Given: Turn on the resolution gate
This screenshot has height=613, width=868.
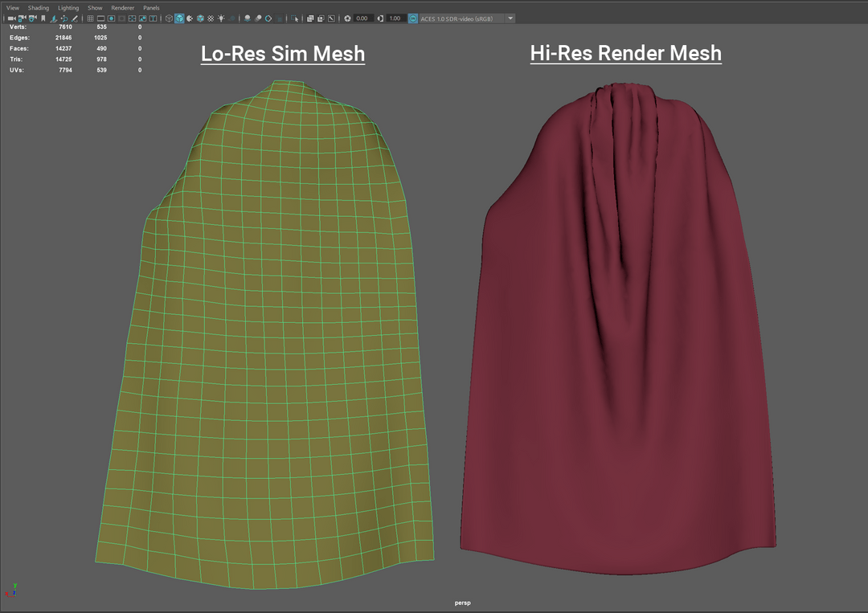Looking at the screenshot, I should [x=110, y=18].
